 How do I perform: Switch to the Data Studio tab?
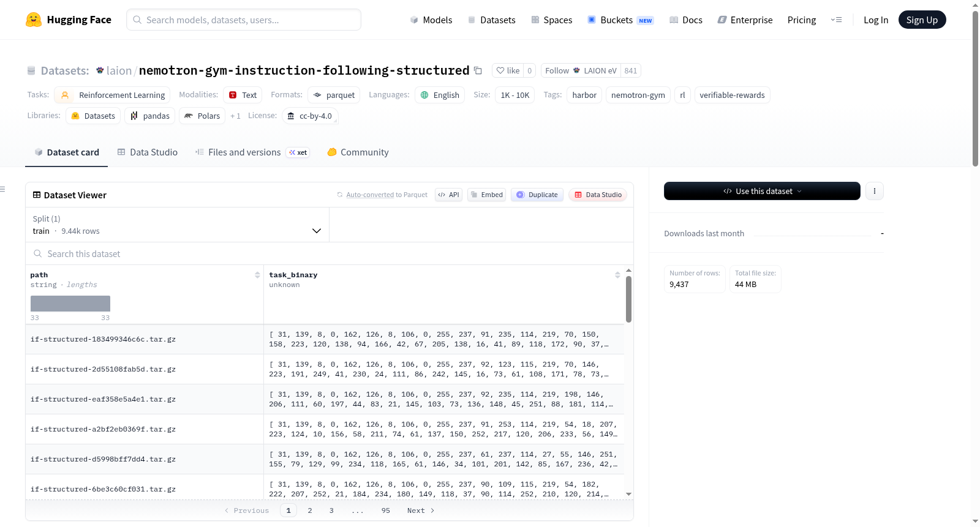click(148, 152)
